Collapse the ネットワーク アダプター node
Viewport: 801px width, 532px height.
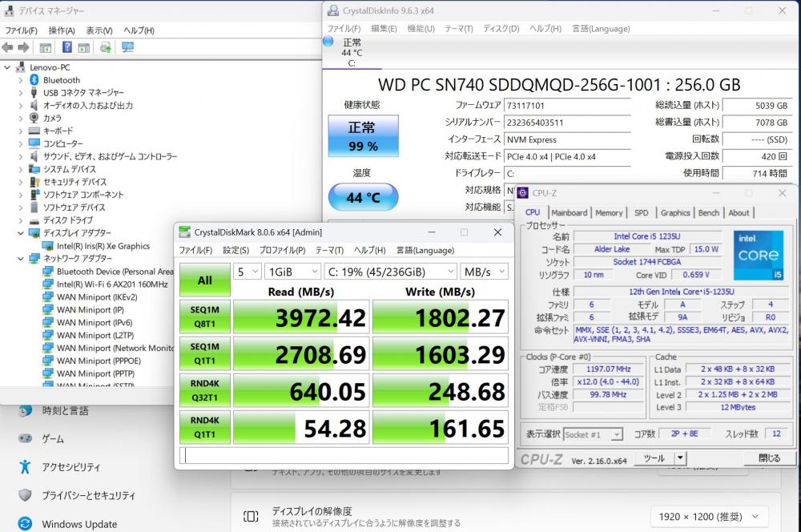(21, 259)
